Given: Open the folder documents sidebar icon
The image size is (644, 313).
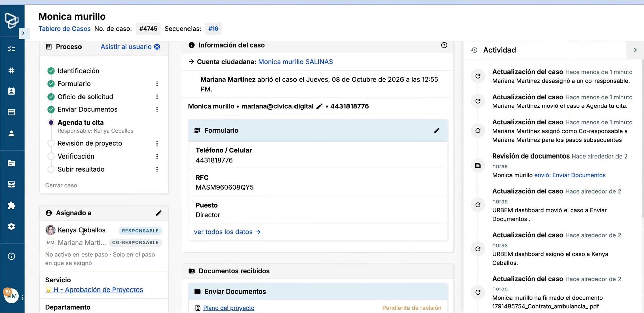Looking at the screenshot, I should [11, 163].
